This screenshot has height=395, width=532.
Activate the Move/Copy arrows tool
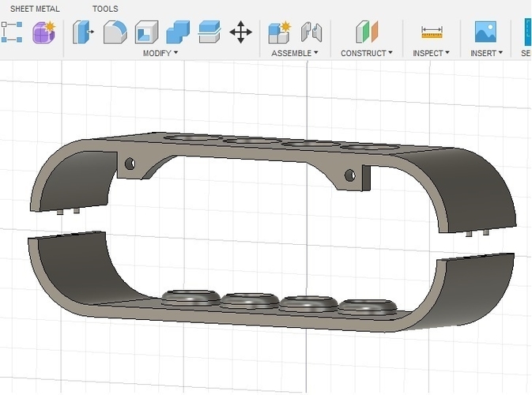click(240, 32)
